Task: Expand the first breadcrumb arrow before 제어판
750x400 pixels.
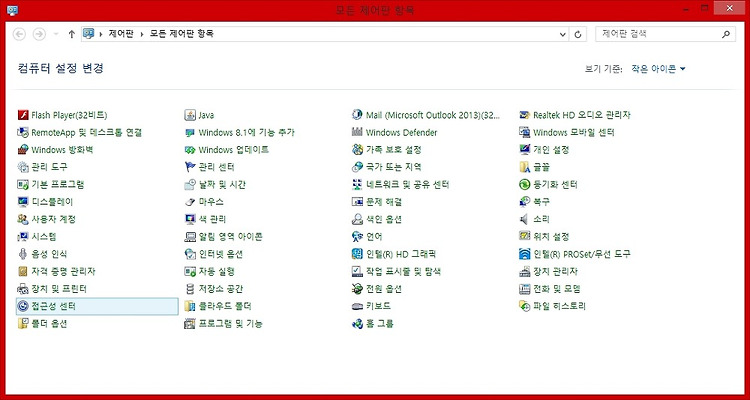Action: point(101,34)
